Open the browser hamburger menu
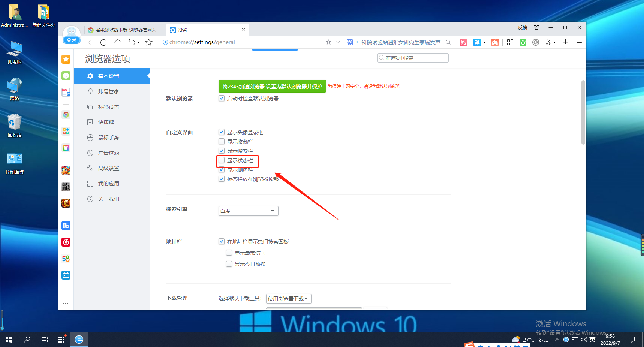Image resolution: width=644 pixels, height=347 pixels. coord(579,42)
